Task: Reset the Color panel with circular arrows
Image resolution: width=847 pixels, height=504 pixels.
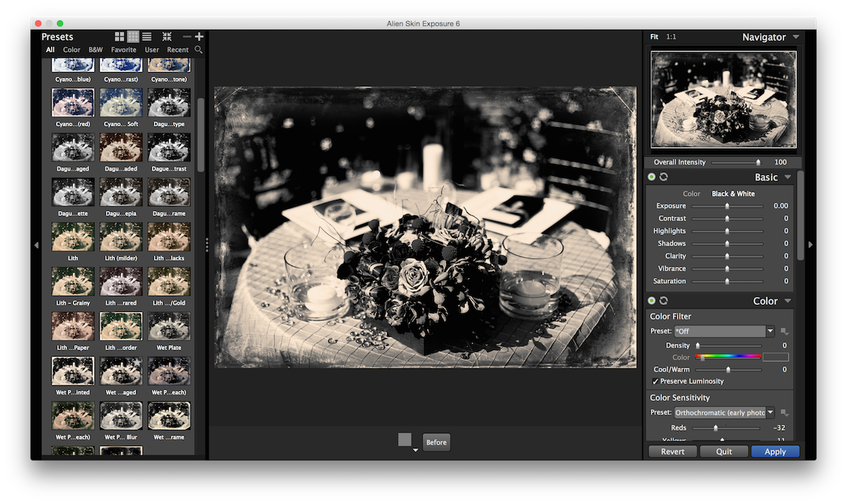Action: click(x=663, y=301)
